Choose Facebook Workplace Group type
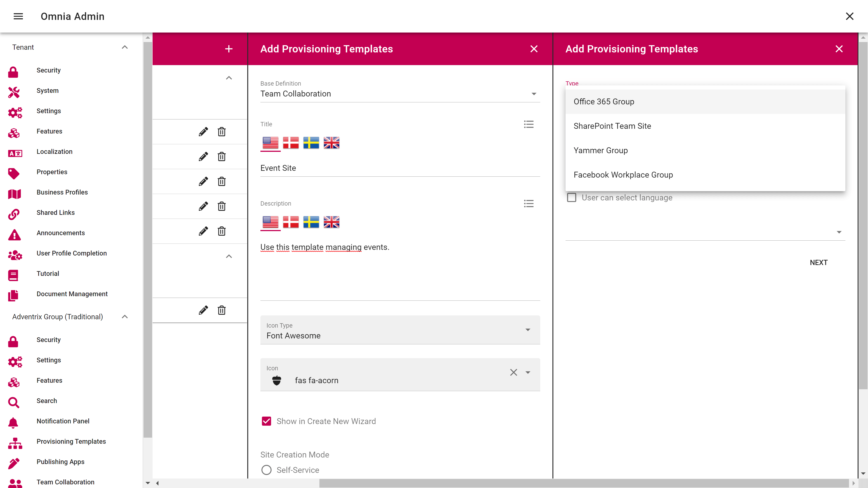The width and height of the screenshot is (868, 488). click(705, 175)
